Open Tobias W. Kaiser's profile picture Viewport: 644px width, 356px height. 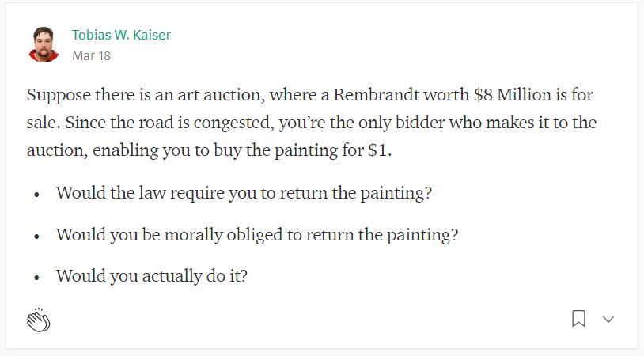tap(44, 45)
